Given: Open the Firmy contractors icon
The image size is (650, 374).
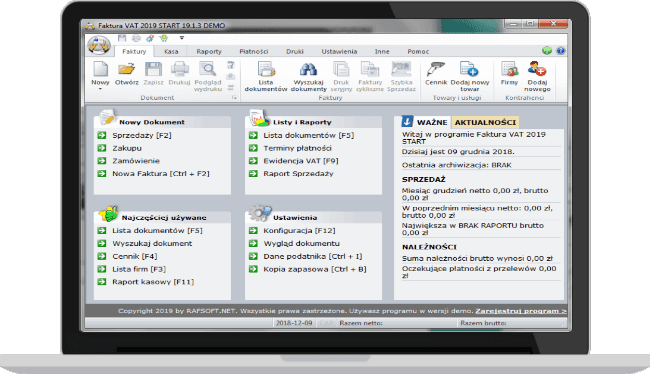Looking at the screenshot, I should (509, 69).
